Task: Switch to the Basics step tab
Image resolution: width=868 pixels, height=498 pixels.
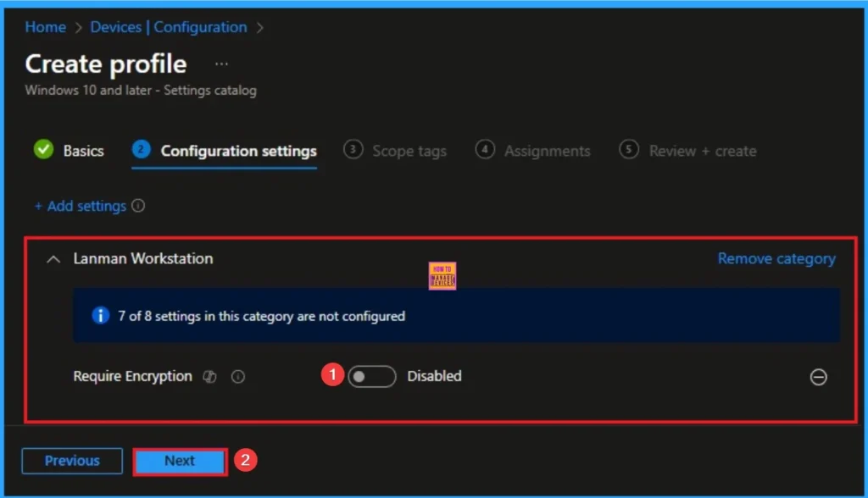Action: tap(83, 151)
